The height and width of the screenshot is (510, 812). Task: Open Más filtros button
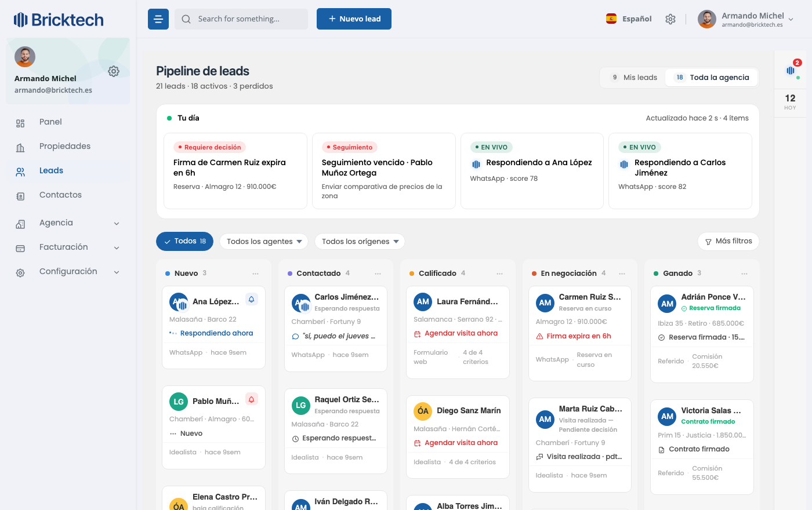click(x=728, y=242)
